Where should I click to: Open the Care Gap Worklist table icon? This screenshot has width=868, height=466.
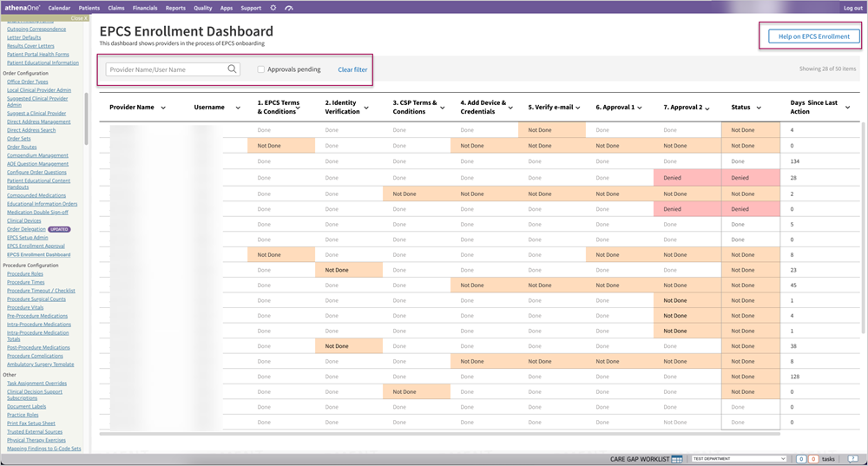point(676,459)
